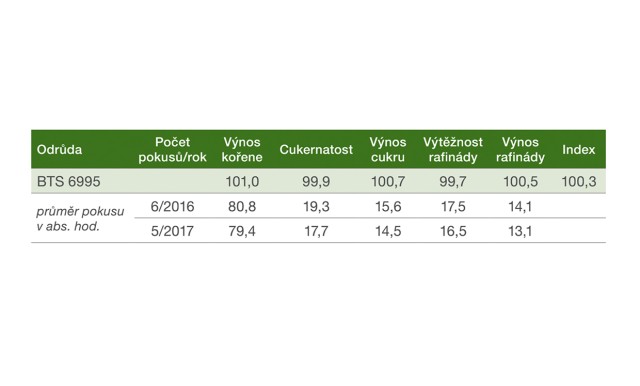Screen dimensions: 640x386
Task: Select the Index column header
Action: (x=579, y=150)
